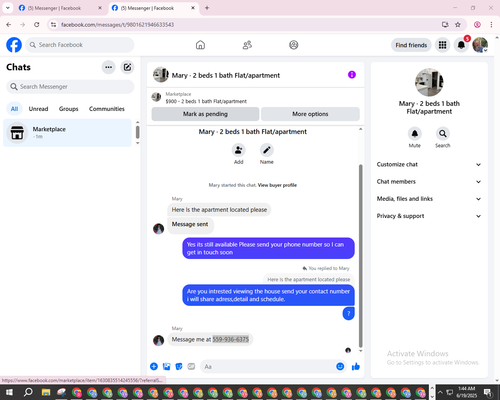The width and height of the screenshot is (500, 400).
Task: Click More options button
Action: (x=310, y=114)
